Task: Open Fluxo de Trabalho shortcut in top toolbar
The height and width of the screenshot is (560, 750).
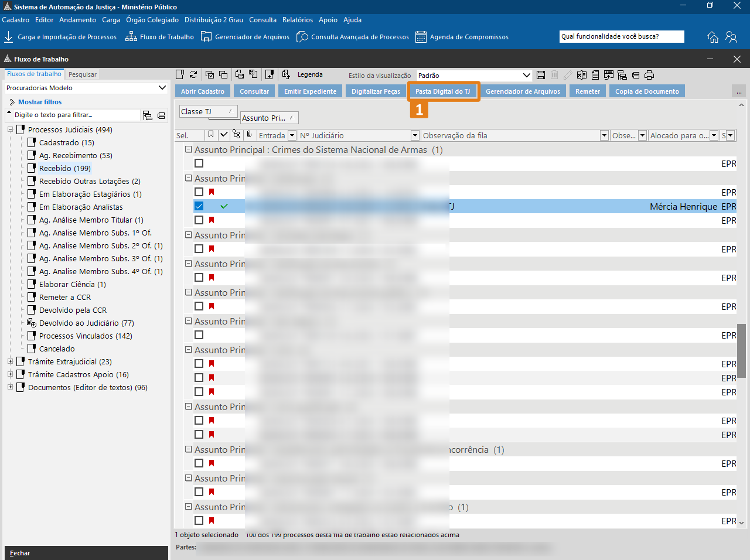Action: (160, 37)
